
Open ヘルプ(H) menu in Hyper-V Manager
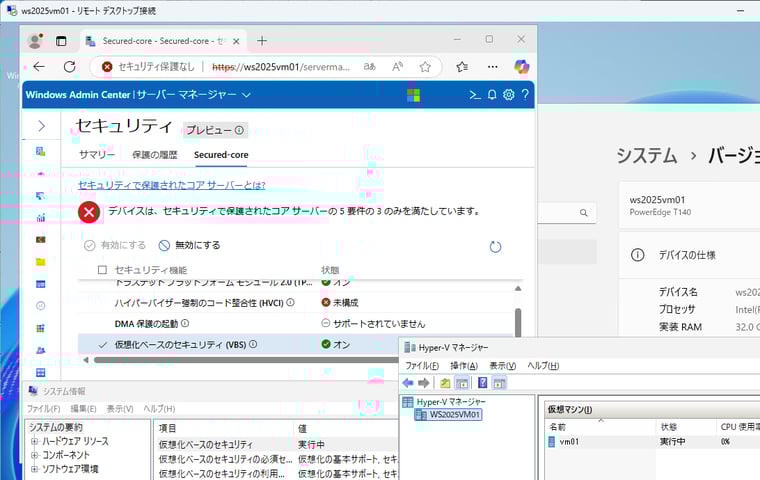[x=543, y=366]
